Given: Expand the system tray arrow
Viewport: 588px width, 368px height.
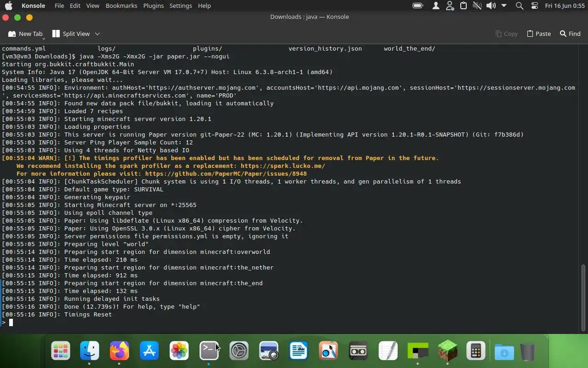Looking at the screenshot, I should 504,6.
